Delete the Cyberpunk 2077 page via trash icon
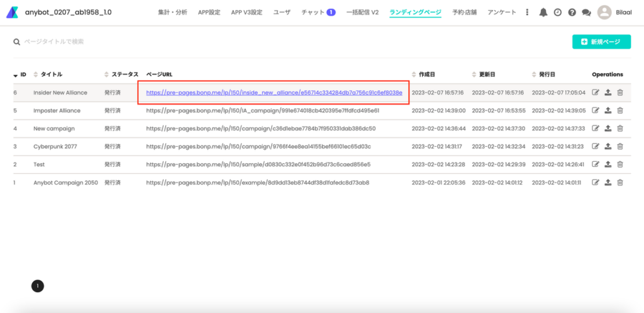Image resolution: width=644 pixels, height=313 pixels. pos(619,147)
